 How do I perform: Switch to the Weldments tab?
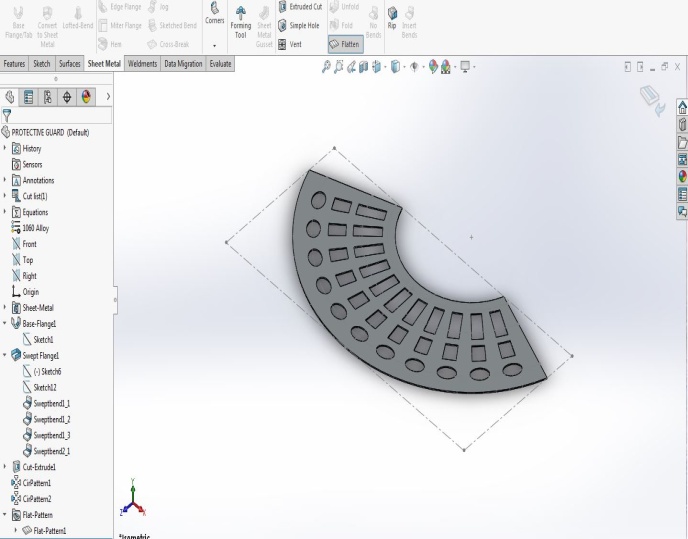pos(142,64)
